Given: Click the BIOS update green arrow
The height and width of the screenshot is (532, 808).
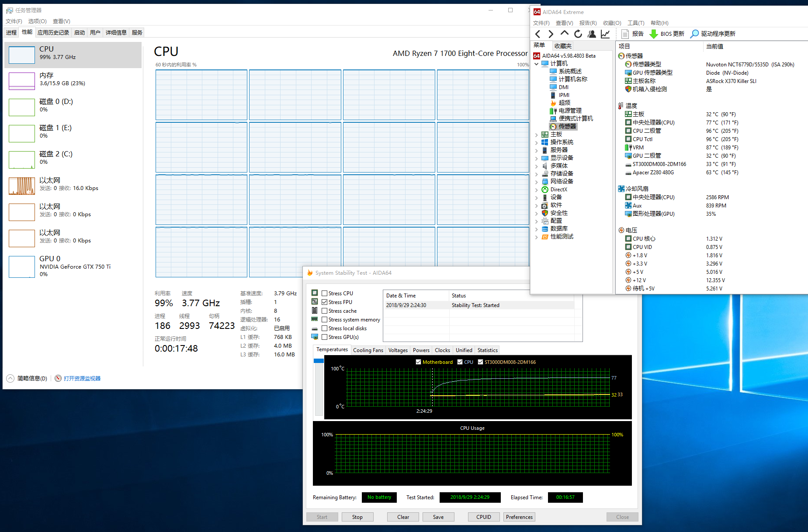Looking at the screenshot, I should (653, 34).
